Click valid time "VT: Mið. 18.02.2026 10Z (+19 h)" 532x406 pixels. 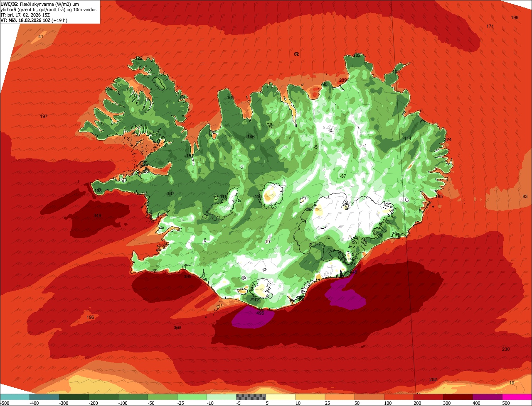point(34,20)
